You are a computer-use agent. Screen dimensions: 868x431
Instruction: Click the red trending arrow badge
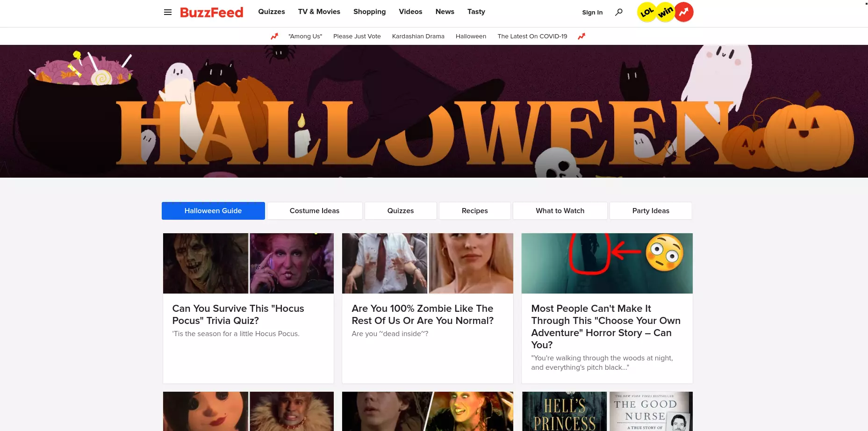click(x=684, y=12)
